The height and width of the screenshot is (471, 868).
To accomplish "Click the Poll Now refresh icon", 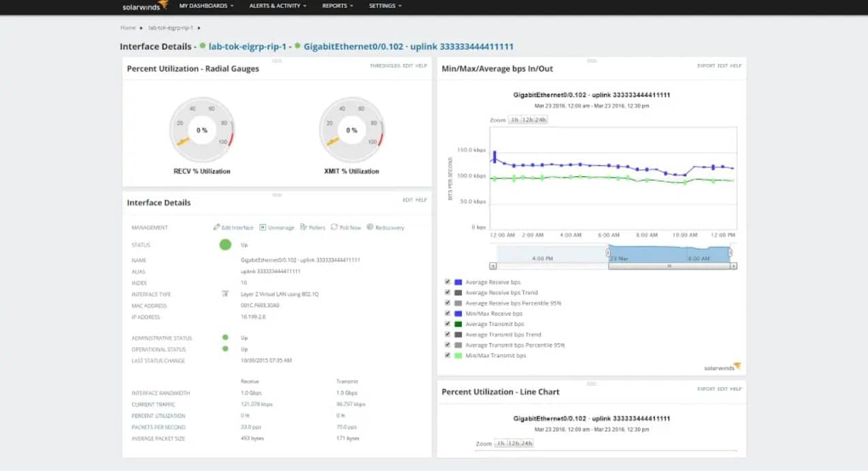I will pyautogui.click(x=335, y=227).
